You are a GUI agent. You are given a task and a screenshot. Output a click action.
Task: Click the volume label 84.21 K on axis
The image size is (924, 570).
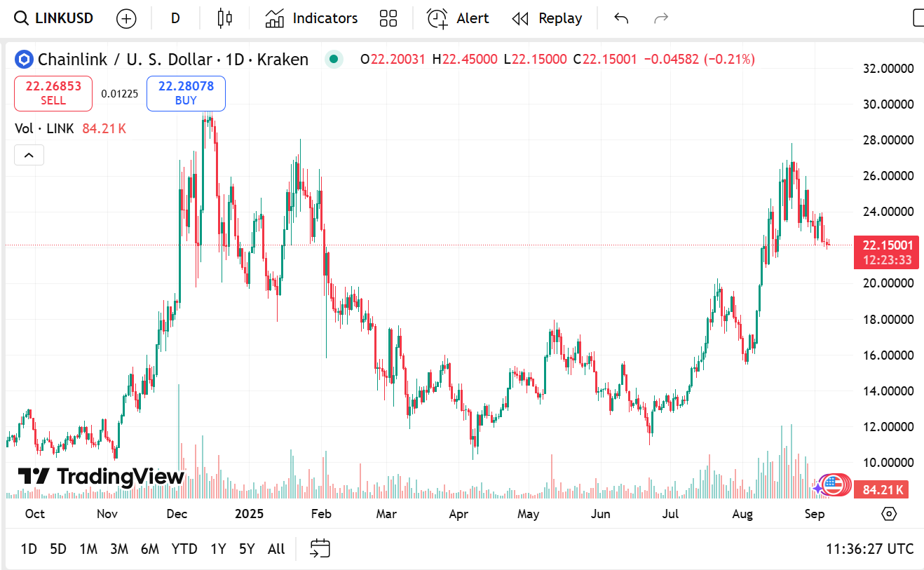tap(882, 490)
